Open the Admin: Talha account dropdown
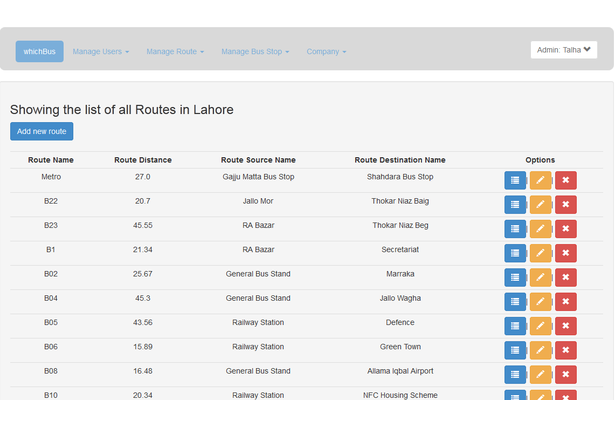Screen dimensions: 615x424 tap(564, 50)
